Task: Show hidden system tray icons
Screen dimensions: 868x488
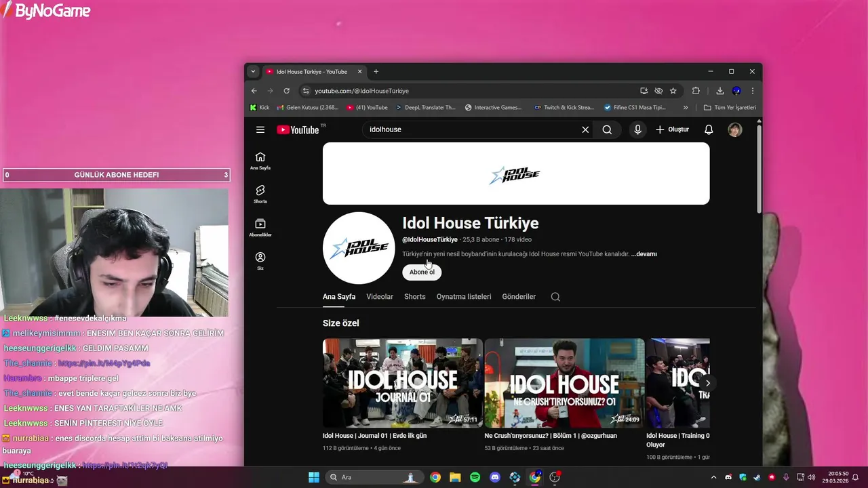Action: [713, 477]
